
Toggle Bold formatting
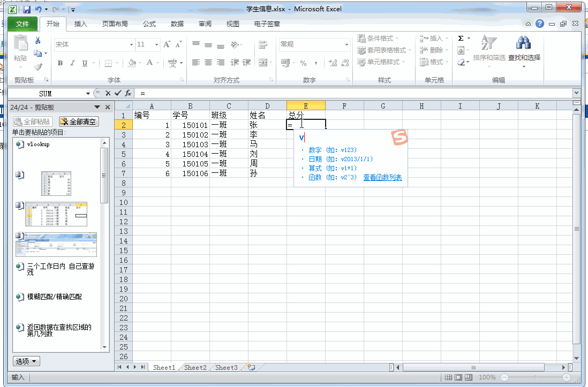(60, 63)
